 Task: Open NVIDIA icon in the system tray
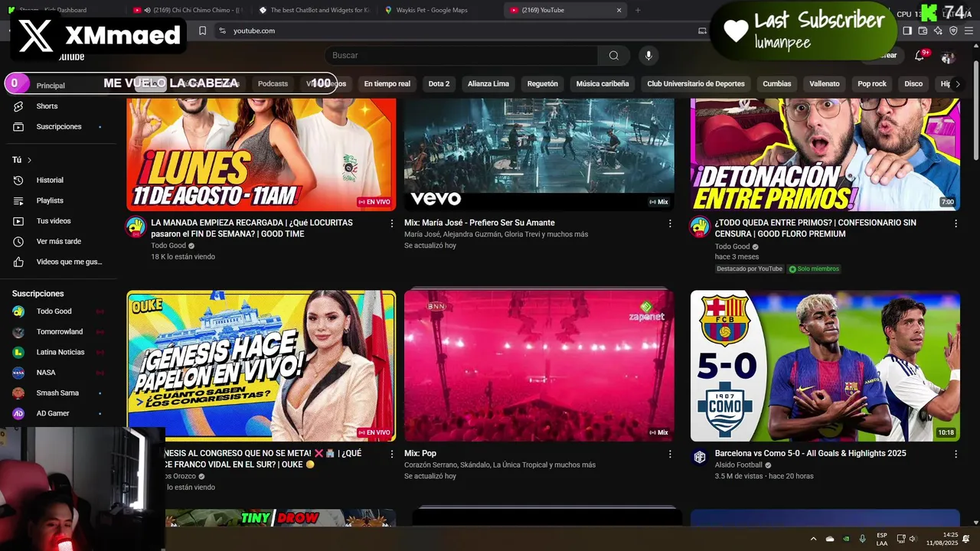pos(846,540)
